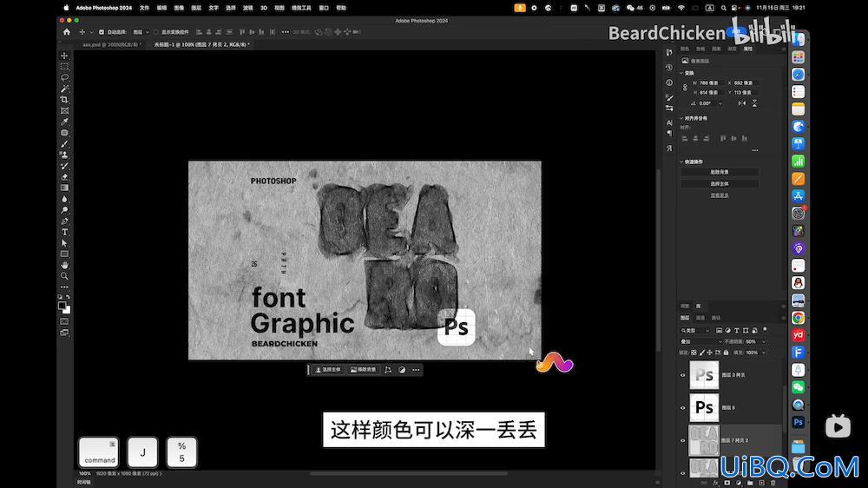Hide the 图层 5 layer
868x488 pixels.
[682, 408]
